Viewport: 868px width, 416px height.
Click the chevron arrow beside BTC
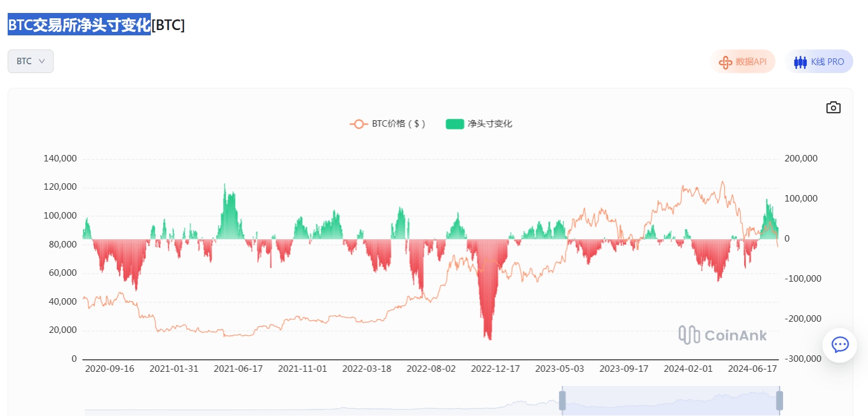point(42,61)
